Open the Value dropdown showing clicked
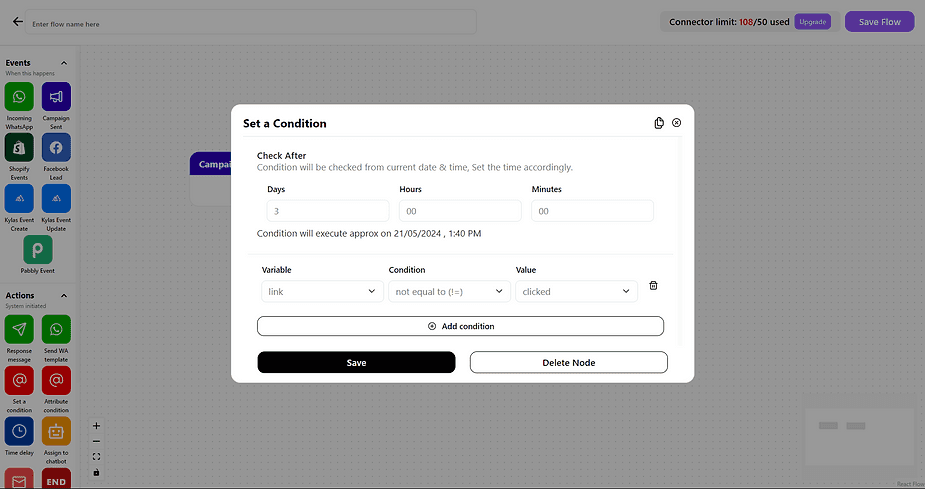 click(x=576, y=291)
